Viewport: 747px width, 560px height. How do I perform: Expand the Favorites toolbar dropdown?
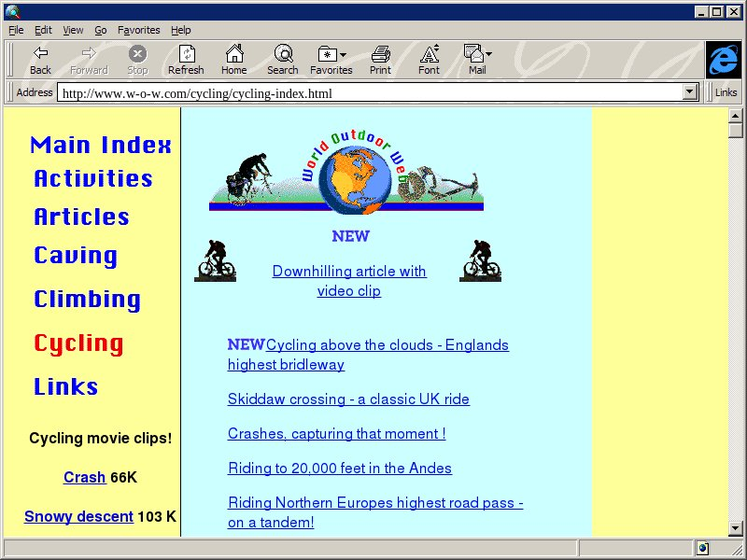tap(344, 55)
